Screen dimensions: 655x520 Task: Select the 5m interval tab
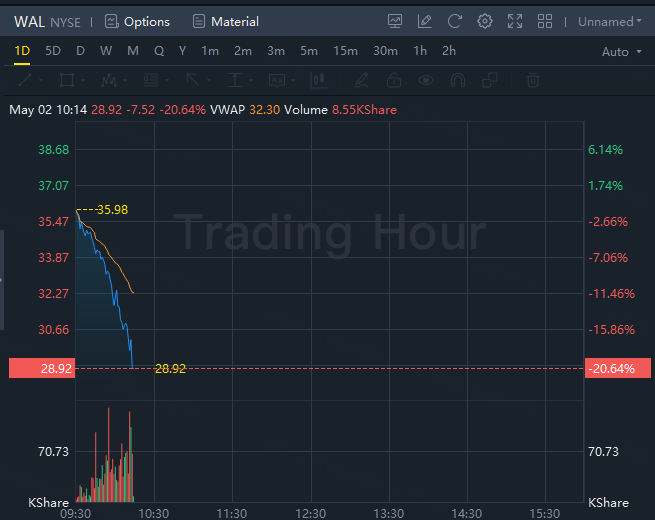tap(309, 51)
